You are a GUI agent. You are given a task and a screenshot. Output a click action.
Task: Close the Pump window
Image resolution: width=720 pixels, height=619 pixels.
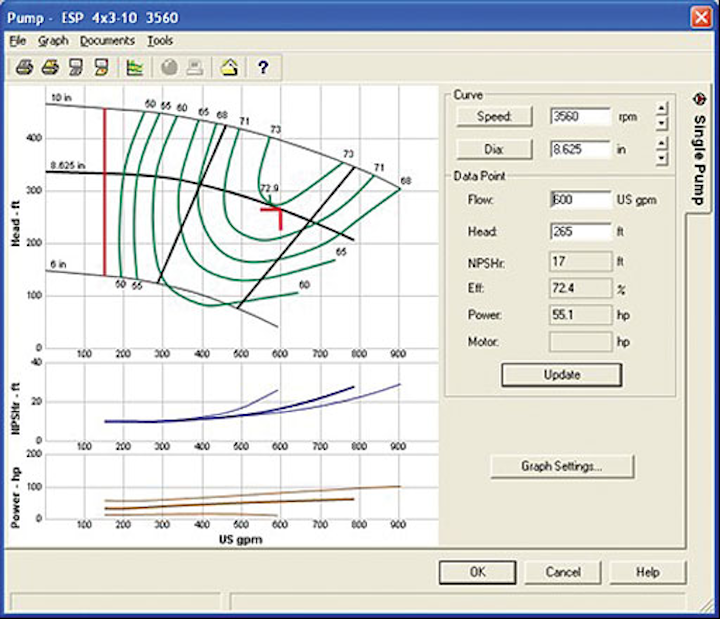click(701, 17)
